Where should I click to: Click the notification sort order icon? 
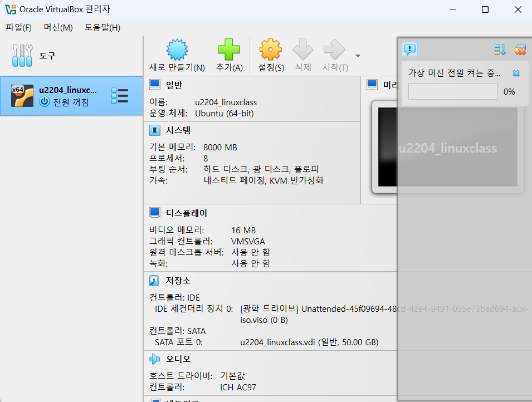pyautogui.click(x=500, y=50)
